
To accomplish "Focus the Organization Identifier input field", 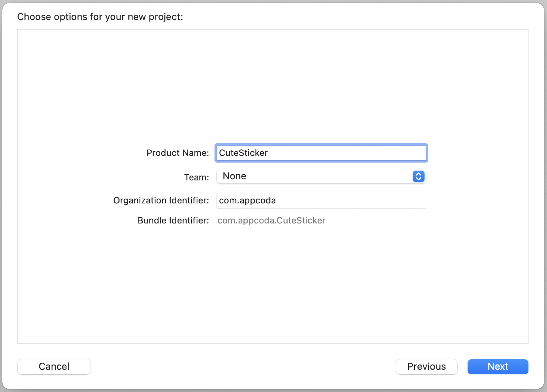I will tap(321, 200).
